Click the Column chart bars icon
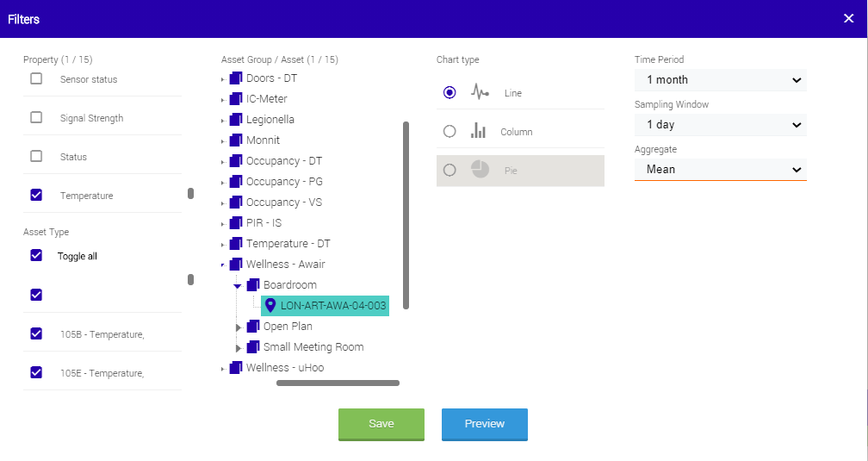Image resolution: width=868 pixels, height=461 pixels. (478, 130)
